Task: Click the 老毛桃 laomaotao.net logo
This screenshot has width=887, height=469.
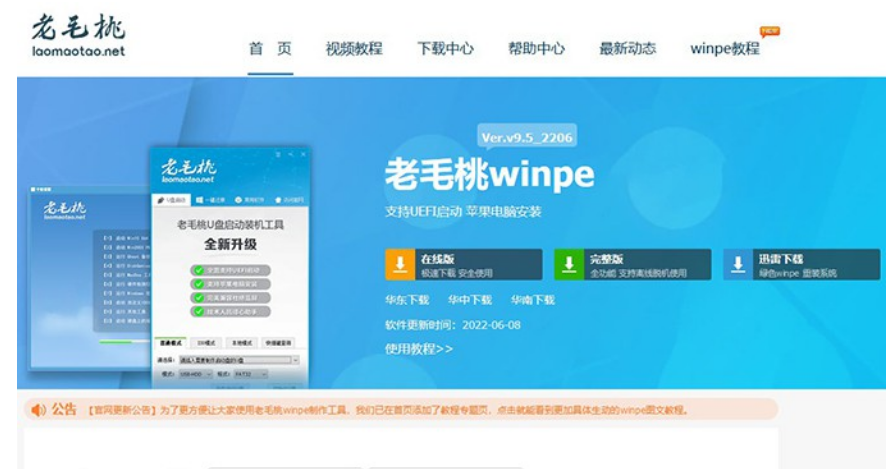Action: pos(79,36)
